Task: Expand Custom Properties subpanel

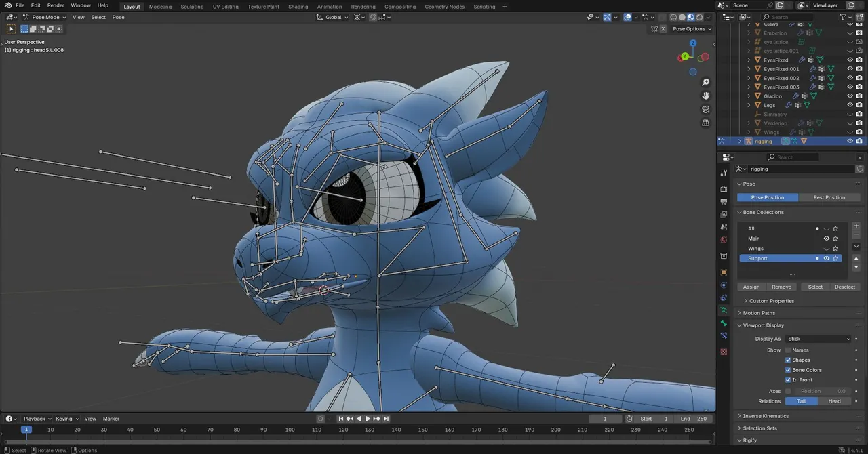Action: click(x=772, y=301)
